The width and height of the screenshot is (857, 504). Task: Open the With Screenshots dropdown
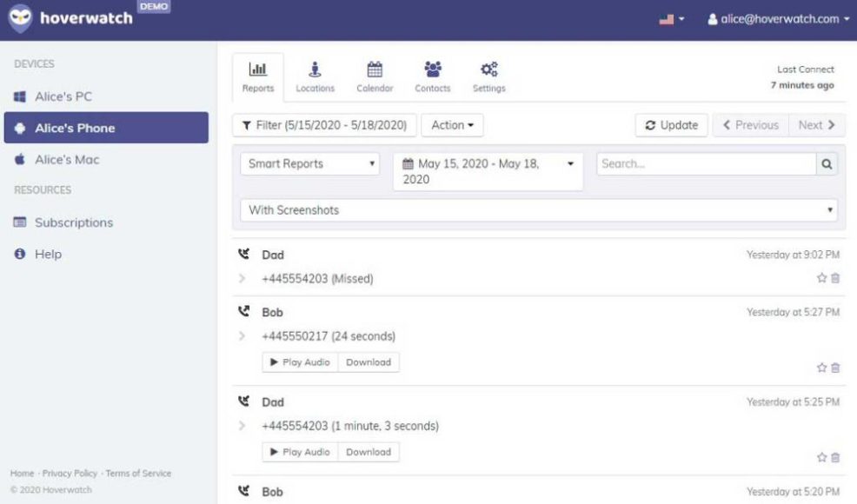[x=539, y=210]
